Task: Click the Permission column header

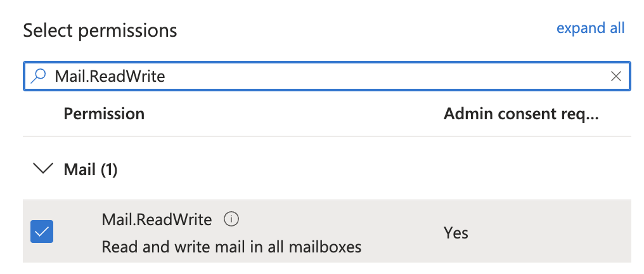Action: point(104,114)
